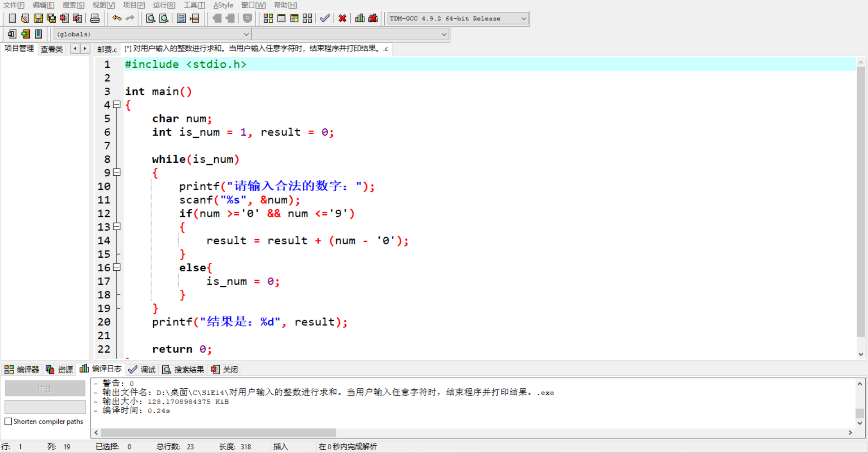Open the 运行[R] menu

point(164,5)
